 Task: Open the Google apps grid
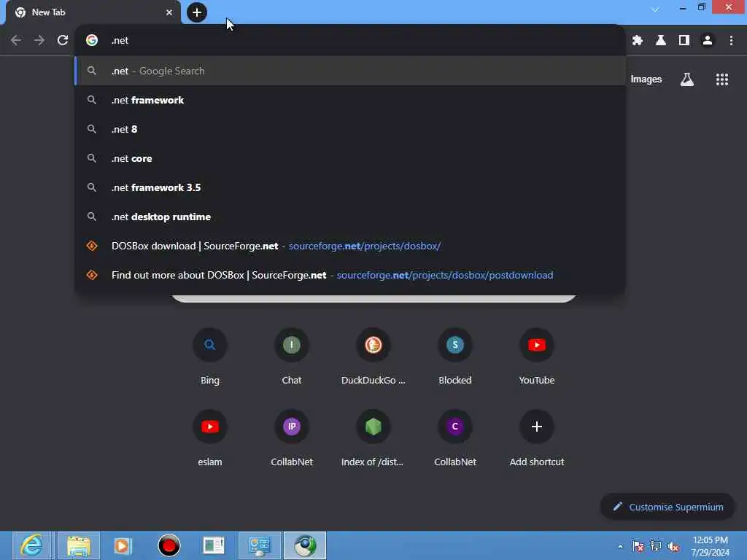click(x=721, y=79)
